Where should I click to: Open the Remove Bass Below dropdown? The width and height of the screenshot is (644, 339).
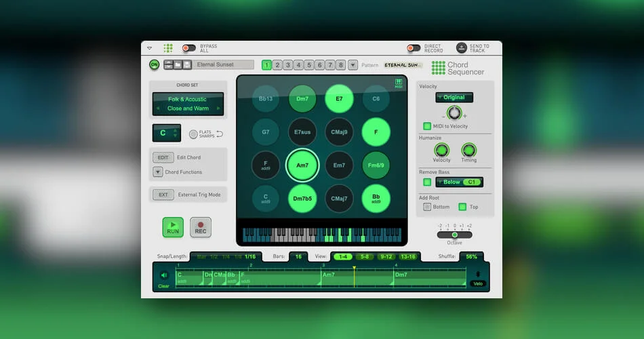(x=459, y=182)
